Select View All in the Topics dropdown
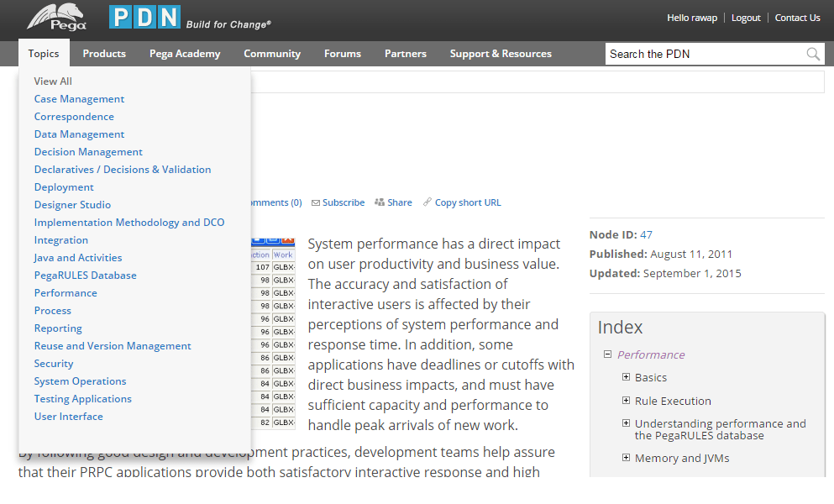 click(x=53, y=81)
